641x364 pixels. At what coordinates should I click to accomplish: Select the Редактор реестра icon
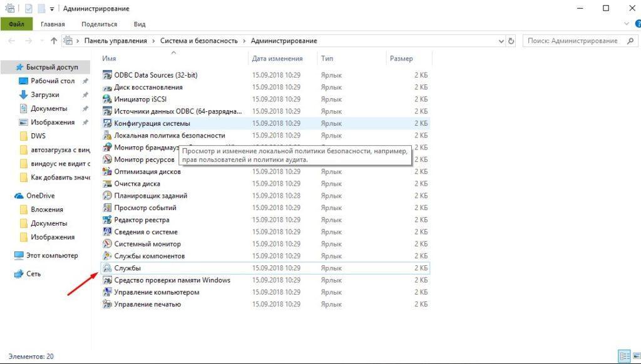107,220
